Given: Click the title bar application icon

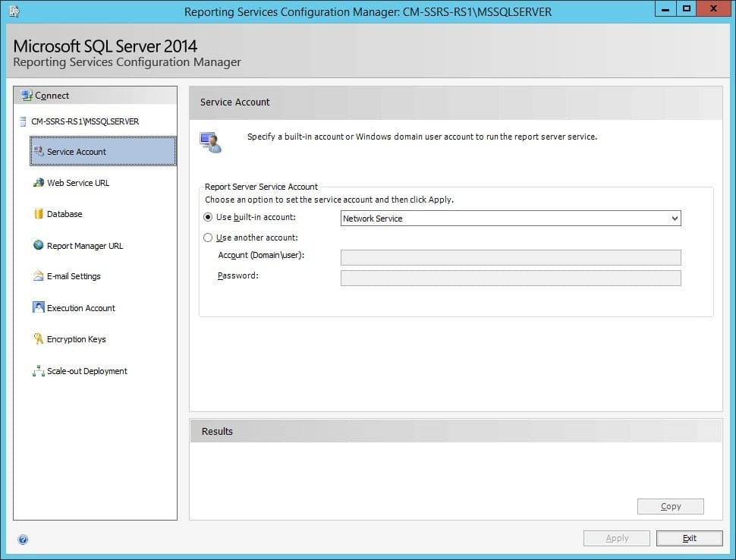Looking at the screenshot, I should coord(14,11).
